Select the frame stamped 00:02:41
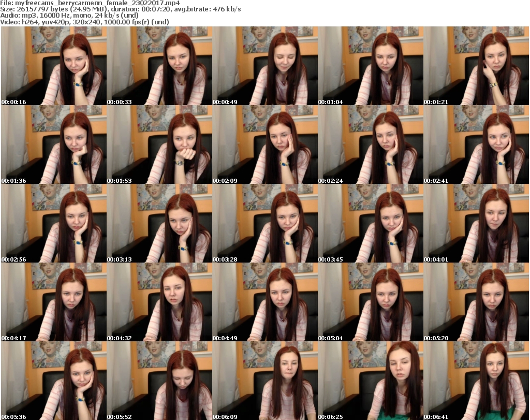530x420 pixels. tap(476, 144)
